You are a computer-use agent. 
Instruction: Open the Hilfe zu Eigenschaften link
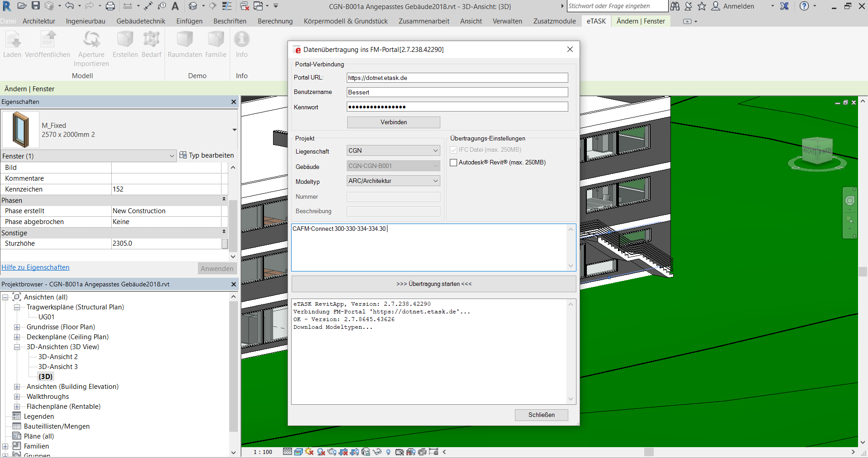[35, 267]
